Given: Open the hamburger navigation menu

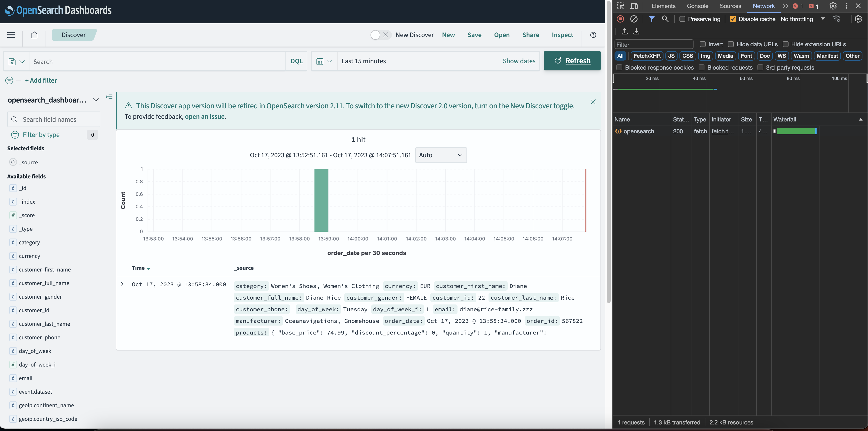Looking at the screenshot, I should [11, 35].
